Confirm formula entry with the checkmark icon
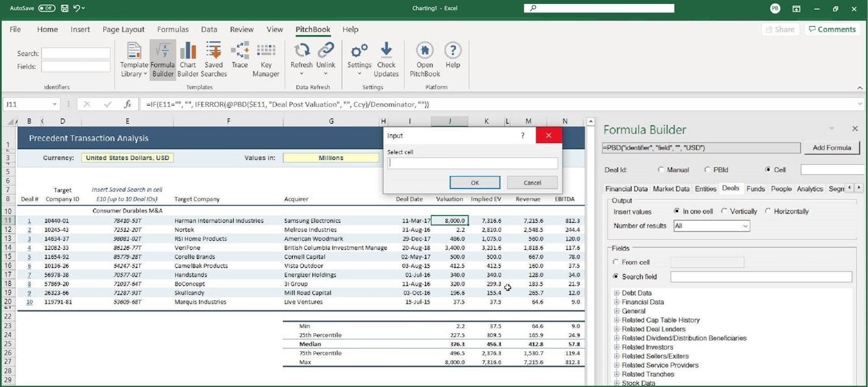 [x=107, y=104]
